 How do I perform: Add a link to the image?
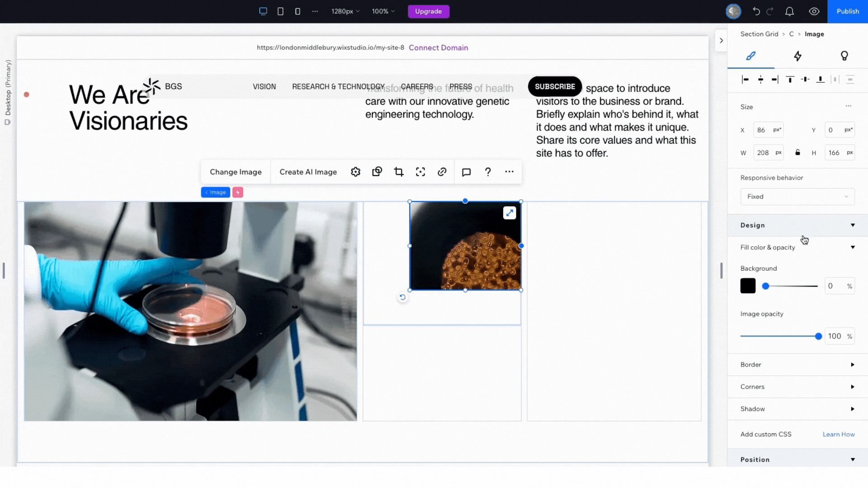pos(442,172)
